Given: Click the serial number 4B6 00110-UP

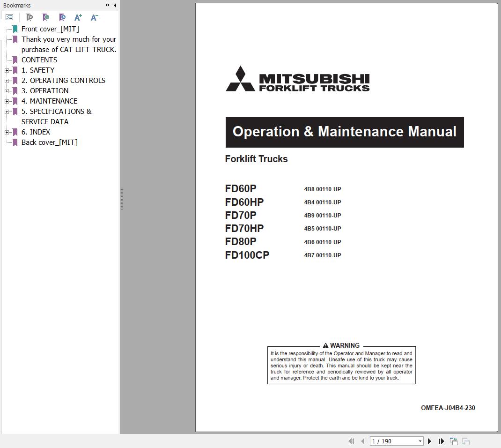Looking at the screenshot, I should tap(323, 242).
